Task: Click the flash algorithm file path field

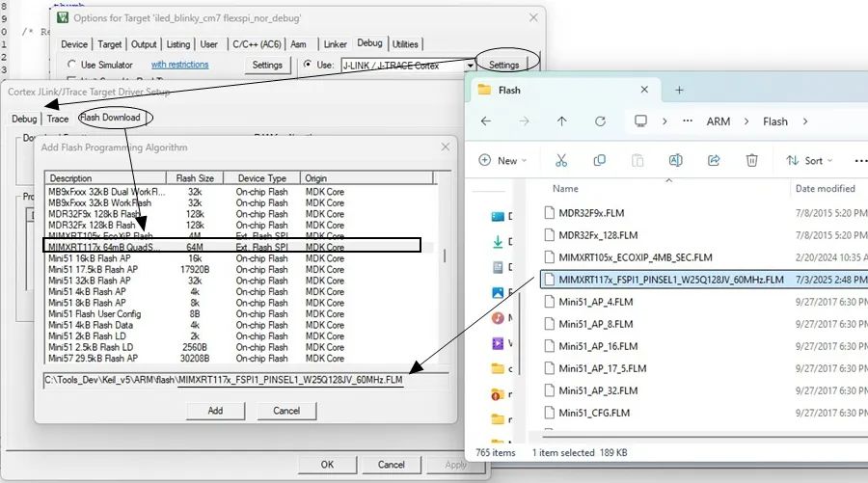Action: pos(245,381)
